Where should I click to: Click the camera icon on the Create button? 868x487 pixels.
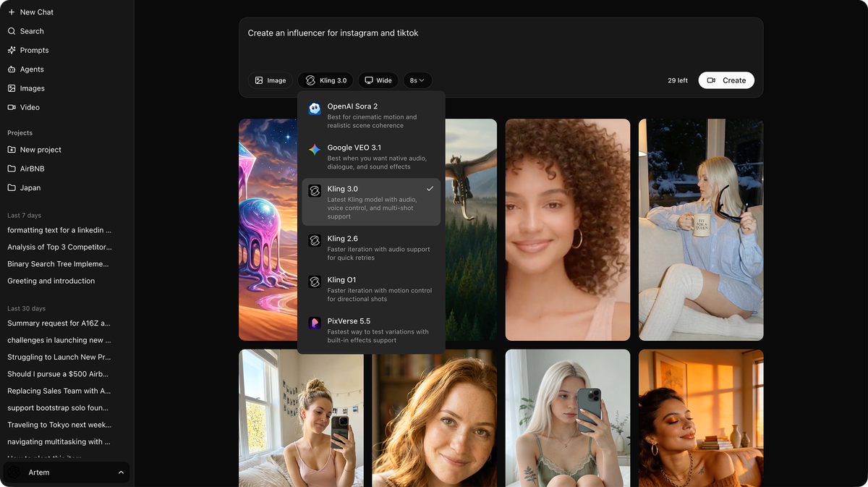712,80
